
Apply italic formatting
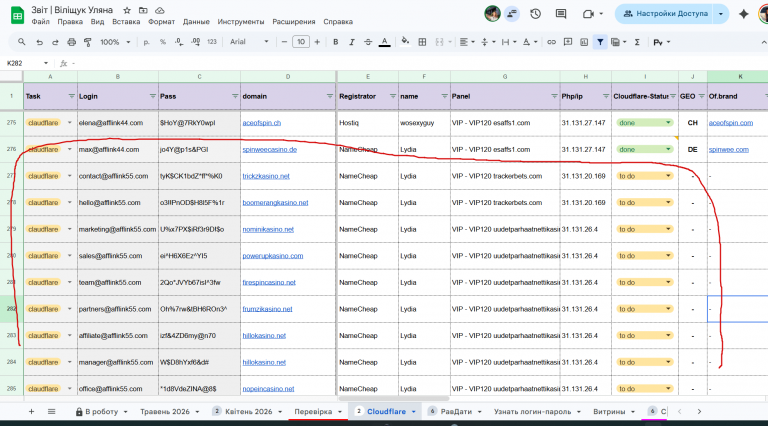[x=352, y=42]
